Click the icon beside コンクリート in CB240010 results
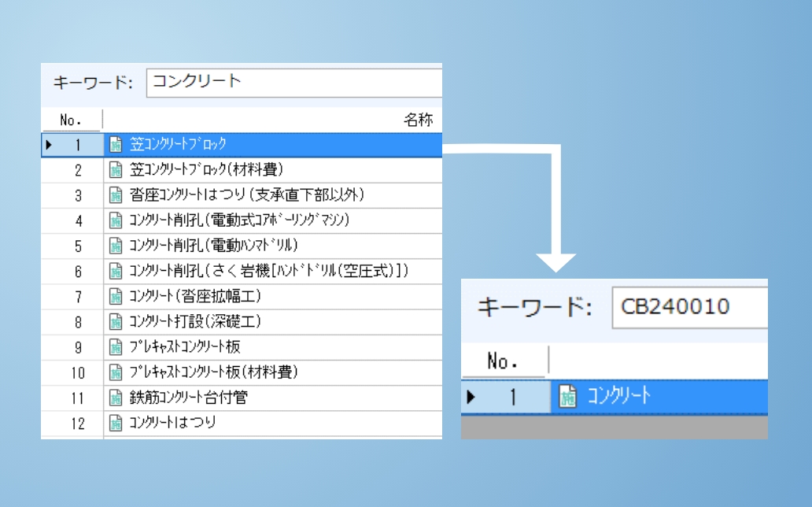 click(x=567, y=397)
